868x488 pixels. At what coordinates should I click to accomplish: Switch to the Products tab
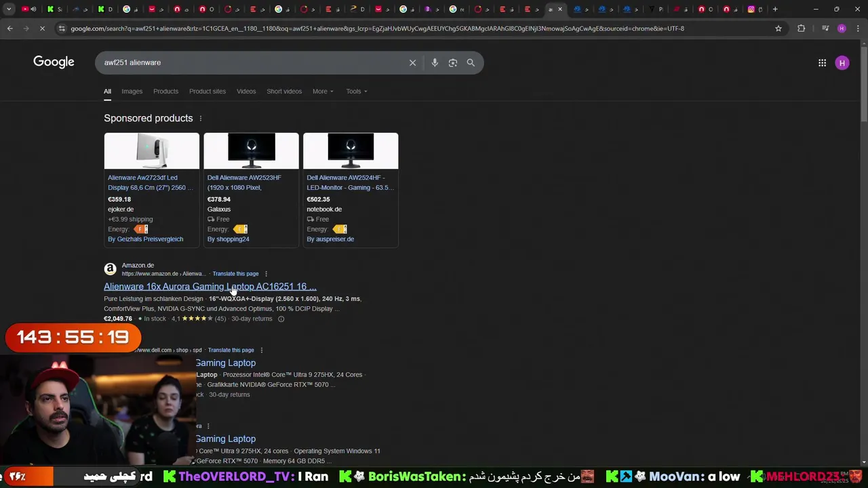tap(165, 91)
